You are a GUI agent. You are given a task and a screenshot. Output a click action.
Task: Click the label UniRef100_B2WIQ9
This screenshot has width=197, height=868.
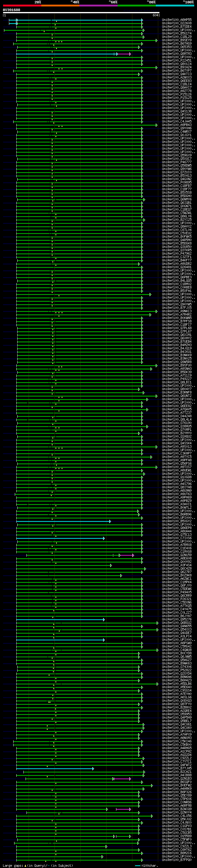177,809
